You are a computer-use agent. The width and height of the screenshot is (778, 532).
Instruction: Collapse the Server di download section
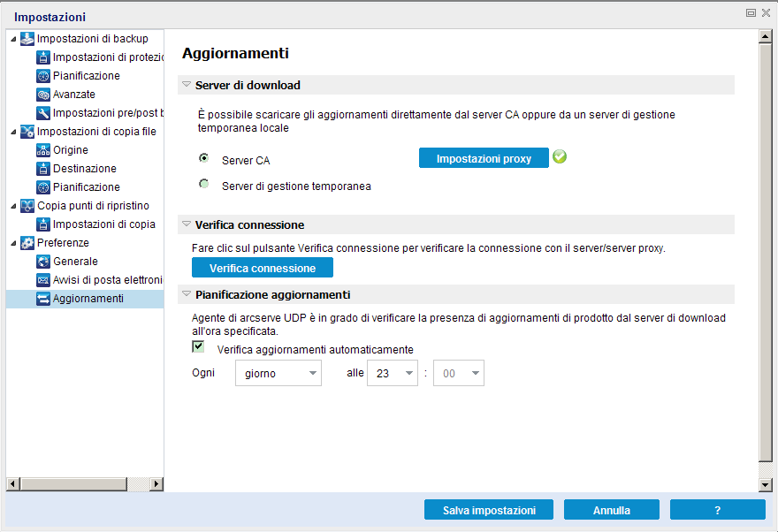[x=187, y=84]
